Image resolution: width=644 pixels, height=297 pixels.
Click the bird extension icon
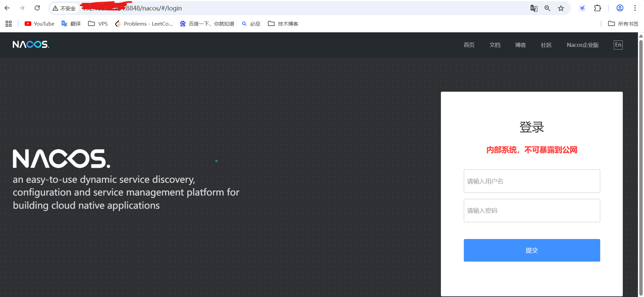click(582, 8)
